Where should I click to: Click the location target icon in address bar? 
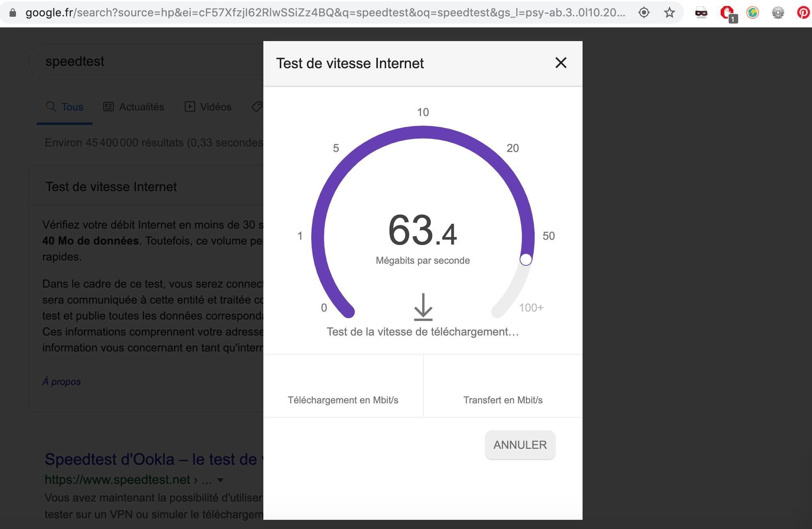tap(644, 13)
